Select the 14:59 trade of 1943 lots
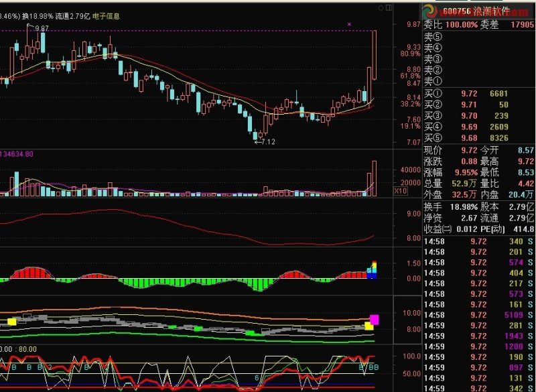536x392 pixels. pyautogui.click(x=478, y=336)
